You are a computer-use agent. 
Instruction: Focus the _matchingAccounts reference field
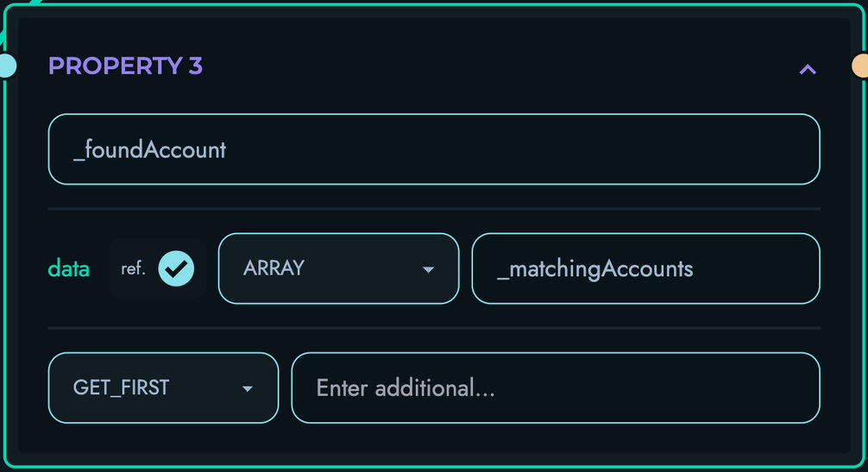coord(645,268)
